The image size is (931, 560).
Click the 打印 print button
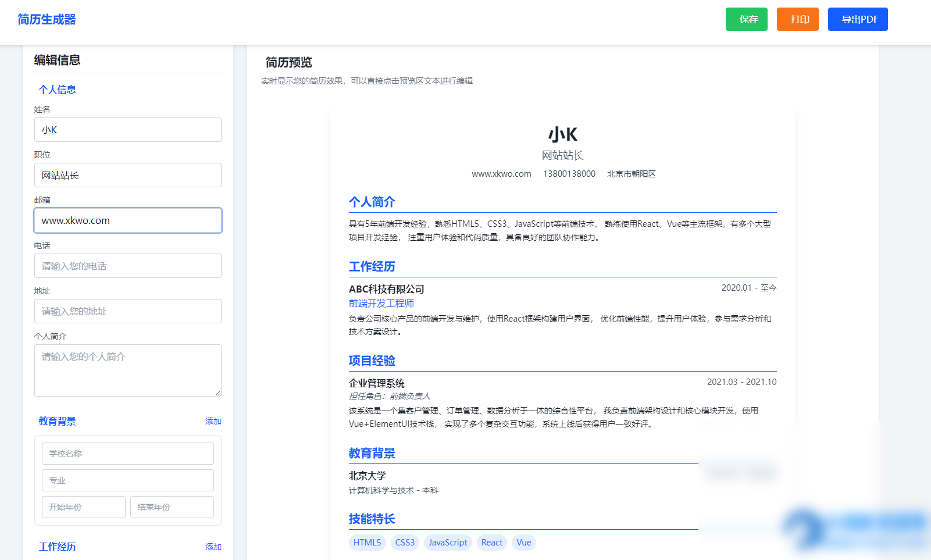click(x=797, y=19)
